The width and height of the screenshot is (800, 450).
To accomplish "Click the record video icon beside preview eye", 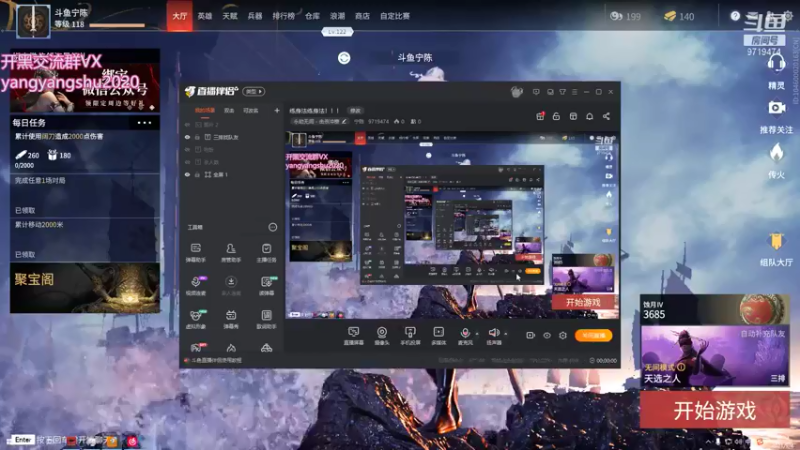I will tap(530, 335).
